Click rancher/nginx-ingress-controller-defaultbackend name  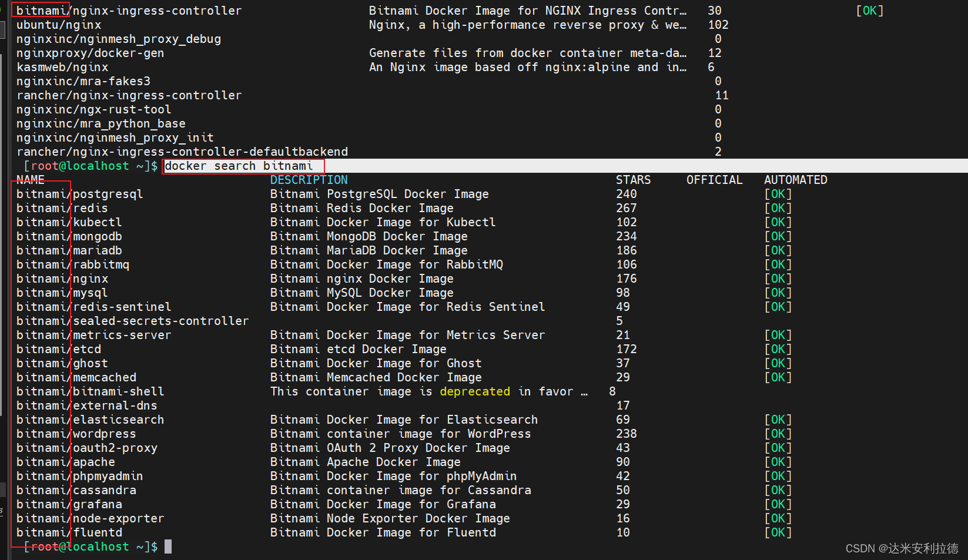point(182,152)
